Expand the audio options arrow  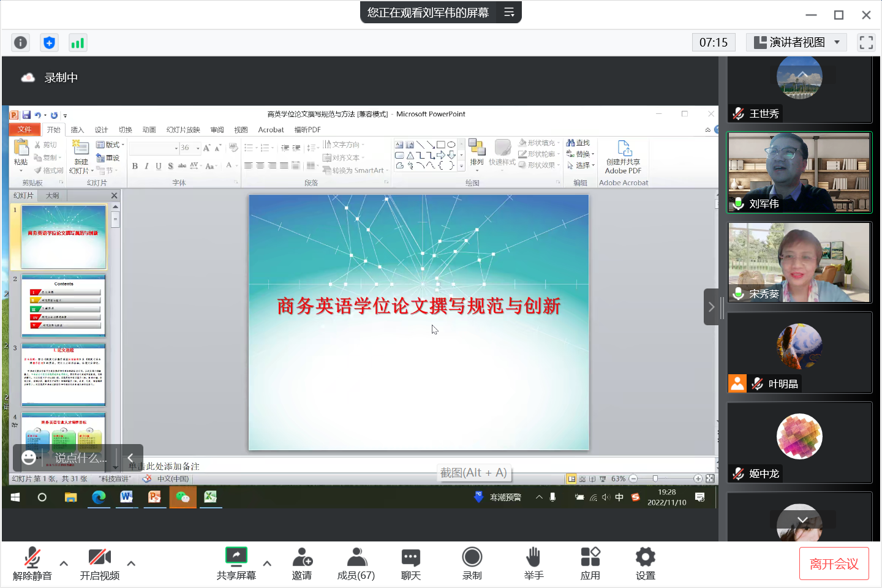pos(64,563)
